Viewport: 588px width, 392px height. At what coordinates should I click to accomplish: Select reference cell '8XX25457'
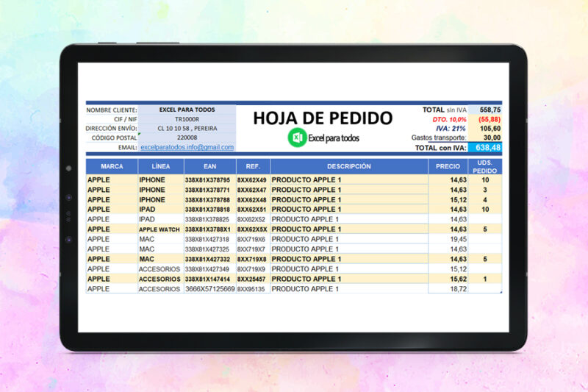coord(253,279)
